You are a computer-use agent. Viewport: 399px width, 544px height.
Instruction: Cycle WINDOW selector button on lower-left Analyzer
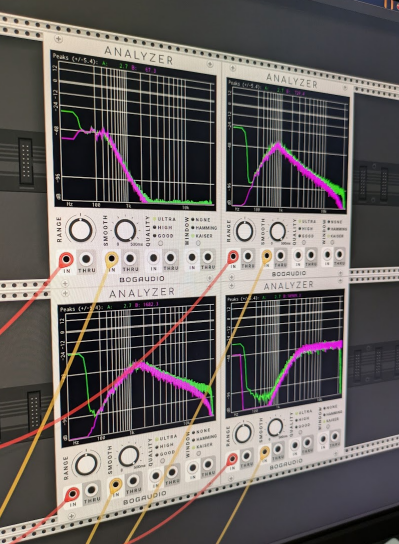coord(199,453)
